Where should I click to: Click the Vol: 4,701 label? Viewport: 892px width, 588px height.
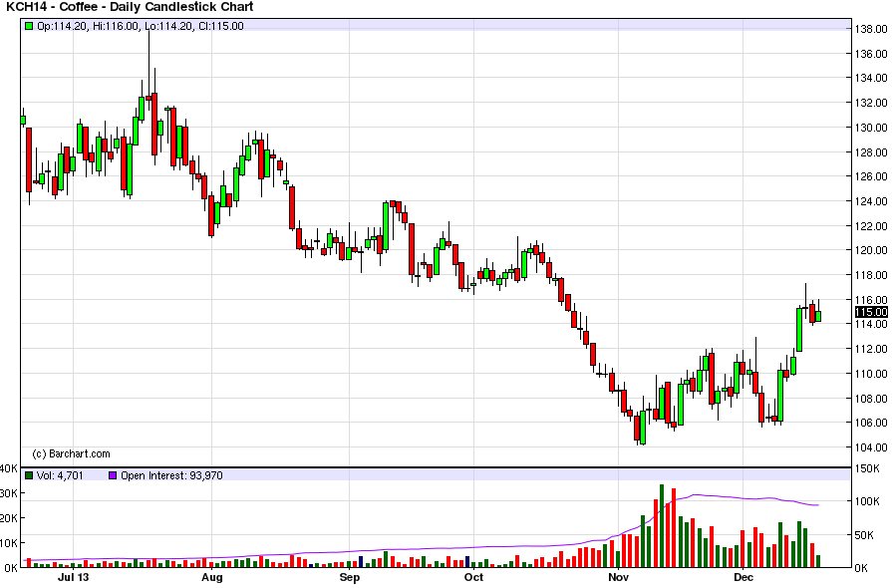point(60,475)
